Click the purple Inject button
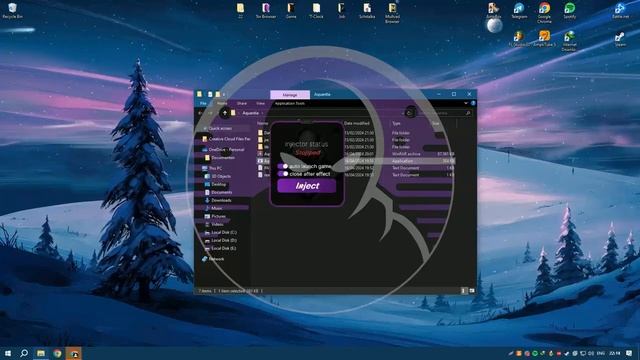 307,186
